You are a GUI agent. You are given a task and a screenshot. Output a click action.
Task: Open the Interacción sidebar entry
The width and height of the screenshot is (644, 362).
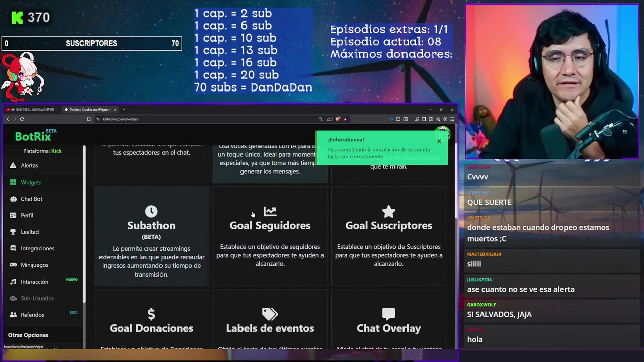34,282
